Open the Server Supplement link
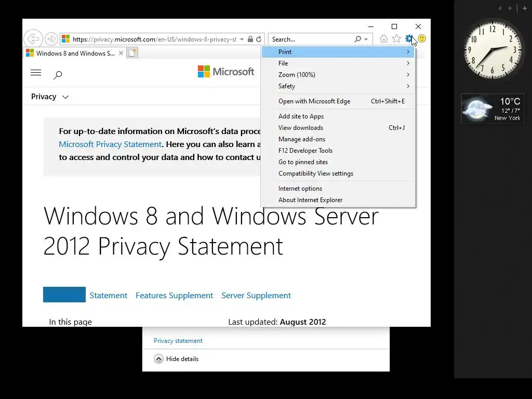The image size is (532, 399). coord(256,295)
